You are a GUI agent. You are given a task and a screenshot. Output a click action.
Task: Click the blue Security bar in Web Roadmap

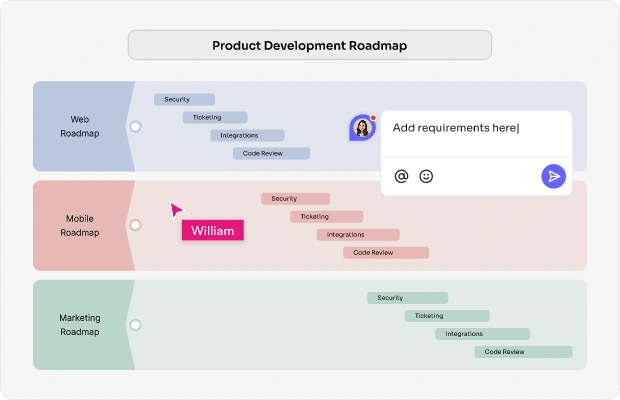pos(184,99)
